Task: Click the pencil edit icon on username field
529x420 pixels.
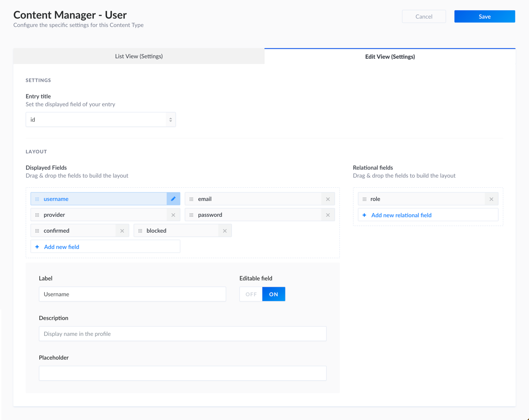Action: coord(173,199)
